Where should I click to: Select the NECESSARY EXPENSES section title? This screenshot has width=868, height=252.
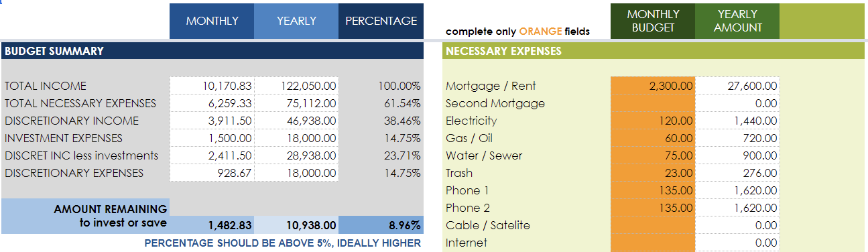(x=503, y=51)
